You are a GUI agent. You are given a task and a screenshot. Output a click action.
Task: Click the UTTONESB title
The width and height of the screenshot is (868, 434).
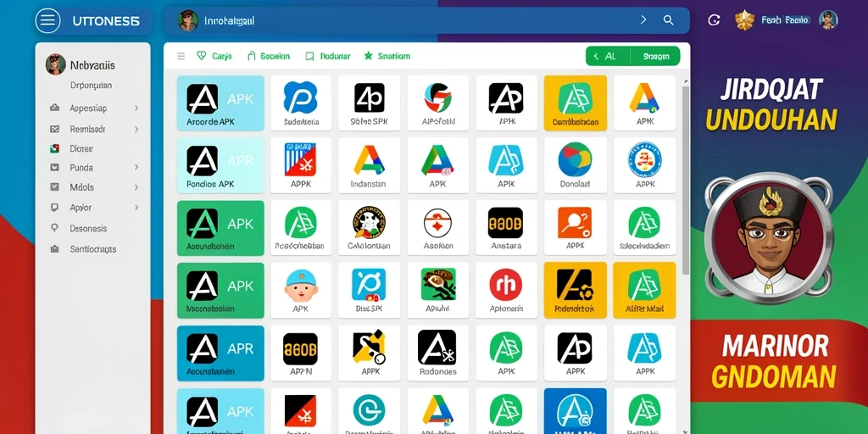click(x=106, y=21)
